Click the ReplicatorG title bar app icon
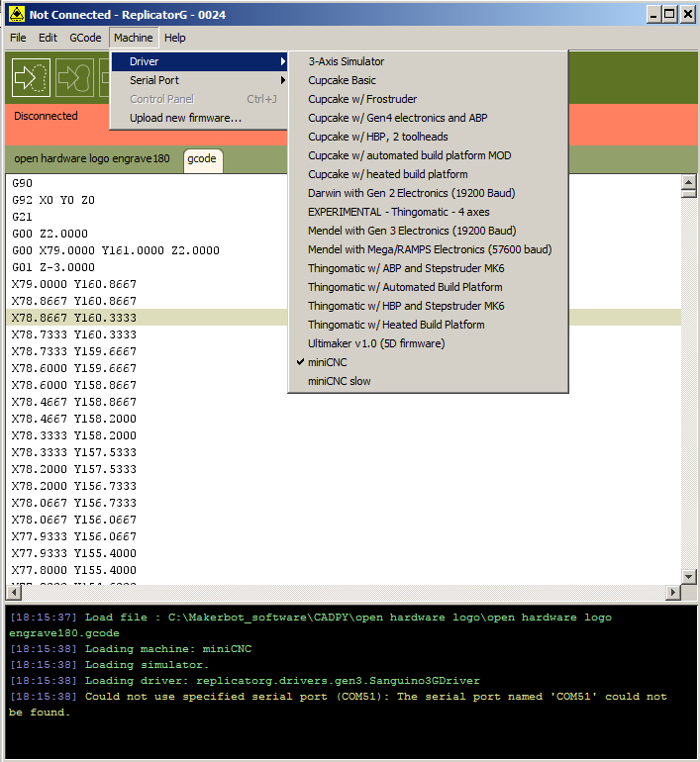 tap(16, 14)
